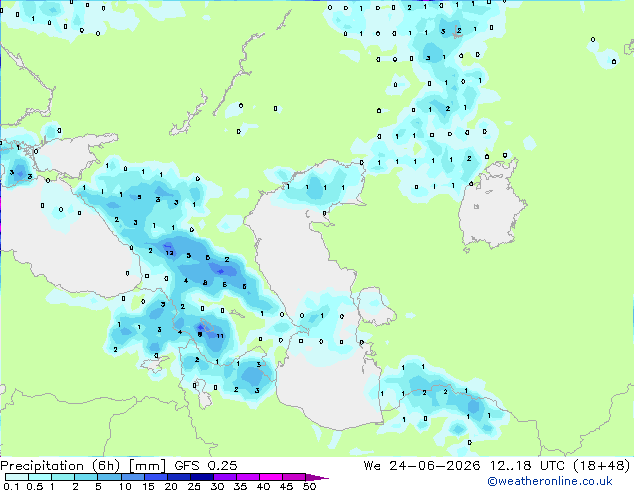Click the 'We 24-06-2026' date text
This screenshot has width=634, height=490.
pyautogui.click(x=422, y=466)
